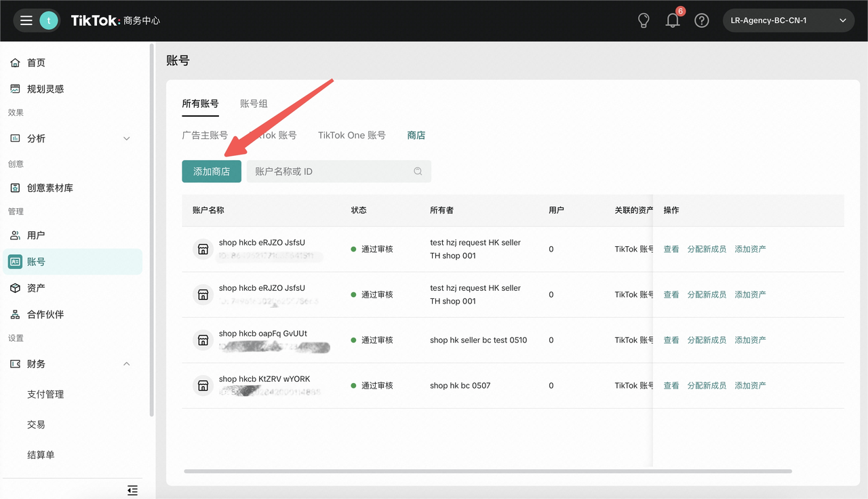Select 广告主账号 sub-tab
Viewport: 868px width, 499px height.
205,136
